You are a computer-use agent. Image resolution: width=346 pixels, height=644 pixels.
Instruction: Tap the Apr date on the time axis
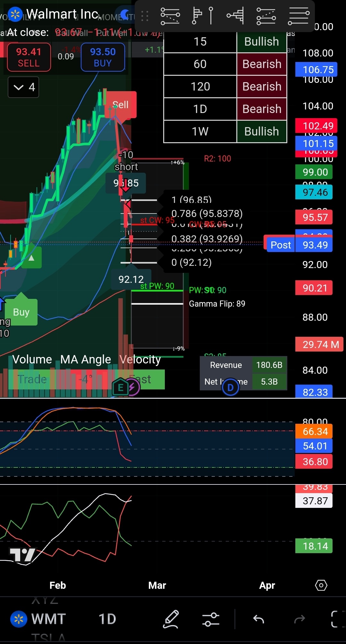[267, 586]
